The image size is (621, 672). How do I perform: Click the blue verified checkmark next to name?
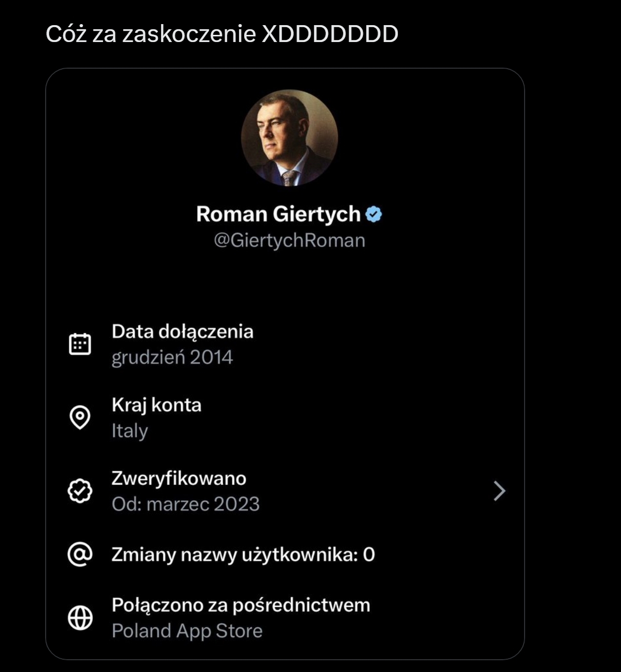click(x=374, y=214)
